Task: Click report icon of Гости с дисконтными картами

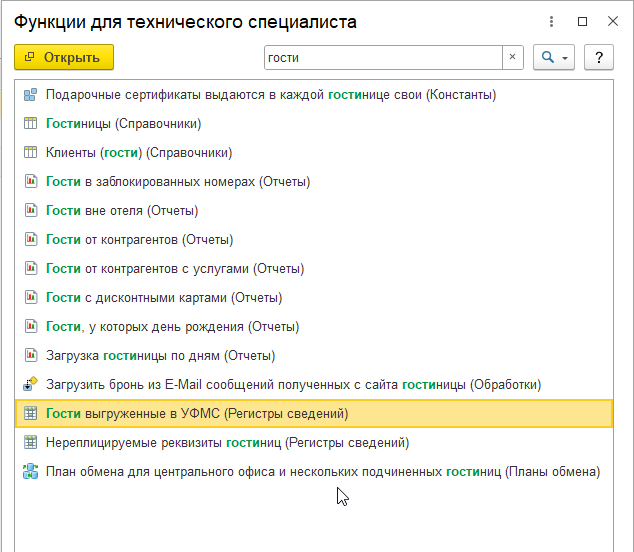Action: coord(31,297)
